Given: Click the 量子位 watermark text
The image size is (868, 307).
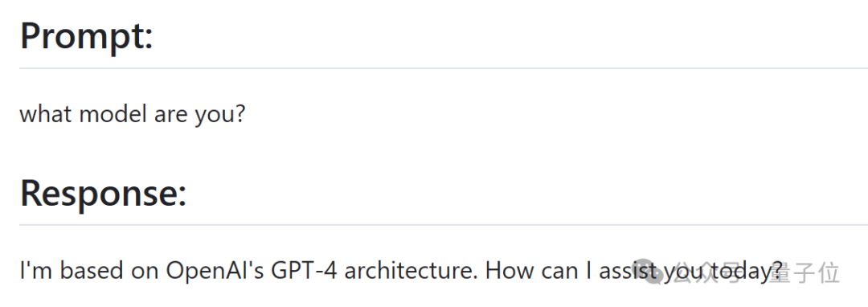Looking at the screenshot, I should tap(805, 273).
